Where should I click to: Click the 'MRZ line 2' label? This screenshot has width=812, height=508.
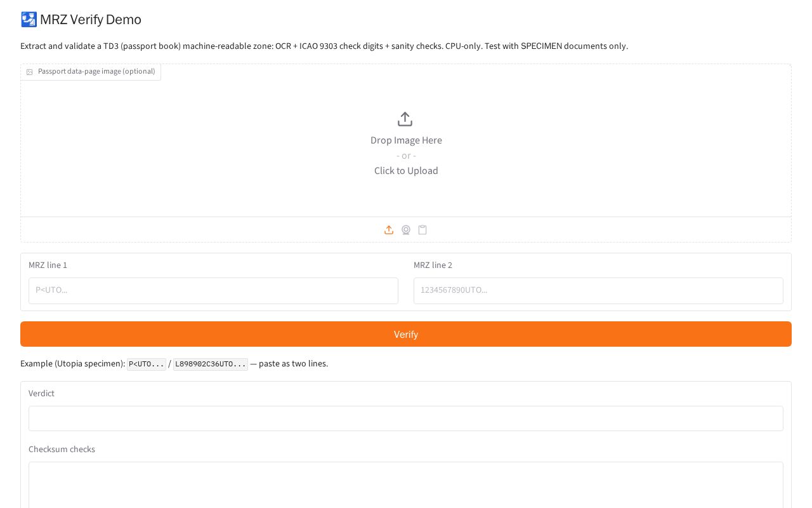coord(433,265)
